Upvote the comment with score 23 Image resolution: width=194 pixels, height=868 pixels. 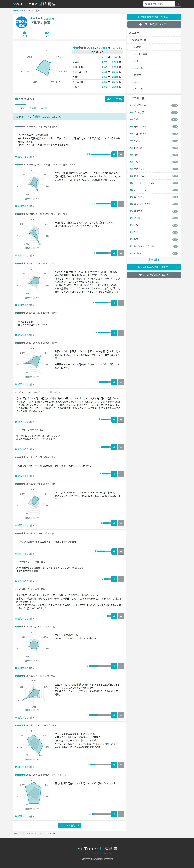point(114,154)
